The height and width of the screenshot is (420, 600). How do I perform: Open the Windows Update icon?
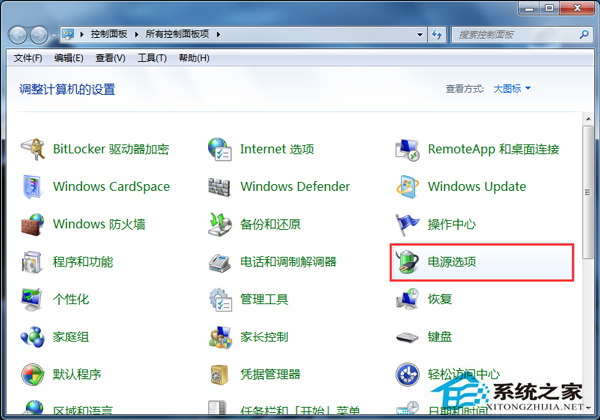point(407,187)
